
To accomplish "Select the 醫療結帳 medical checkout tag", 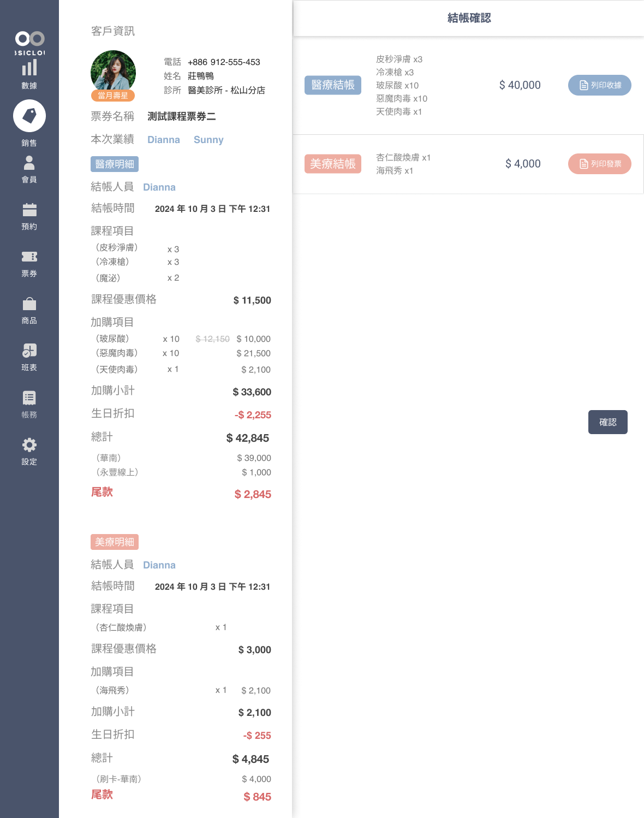I will [333, 85].
